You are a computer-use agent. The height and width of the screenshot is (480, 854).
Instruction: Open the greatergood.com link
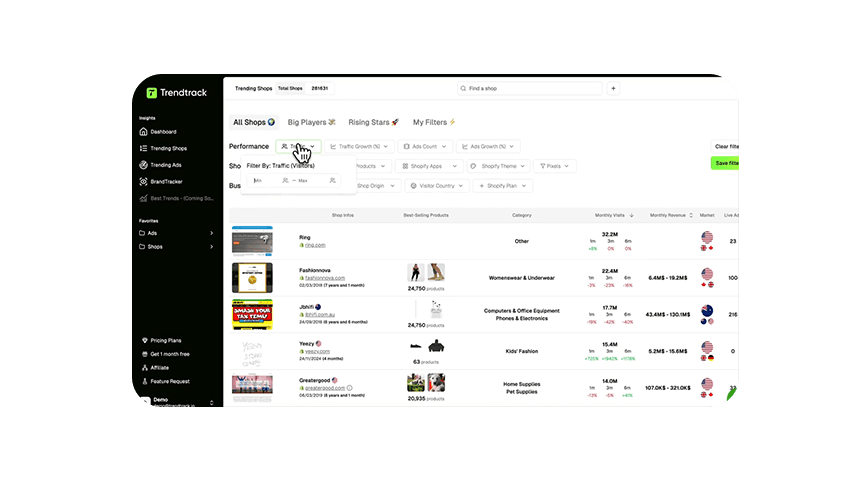click(325, 388)
